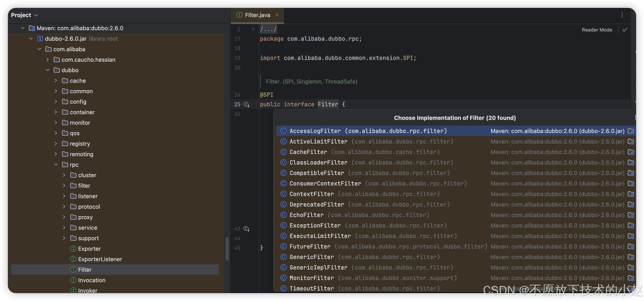The height and width of the screenshot is (301, 644).
Task: Choose DeprecatedFilter implementation
Action: tap(456, 205)
